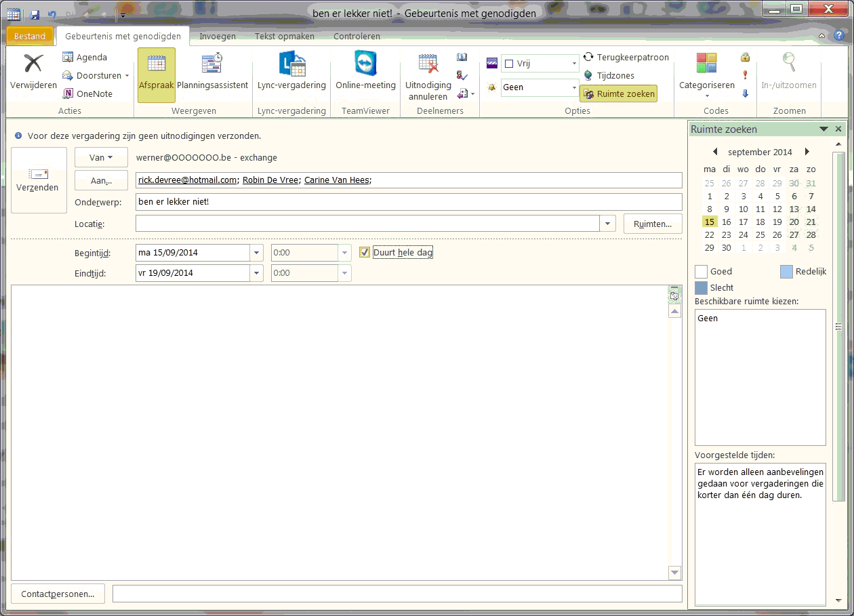Click the Ruimten... button
The height and width of the screenshot is (616, 854).
[x=652, y=224]
